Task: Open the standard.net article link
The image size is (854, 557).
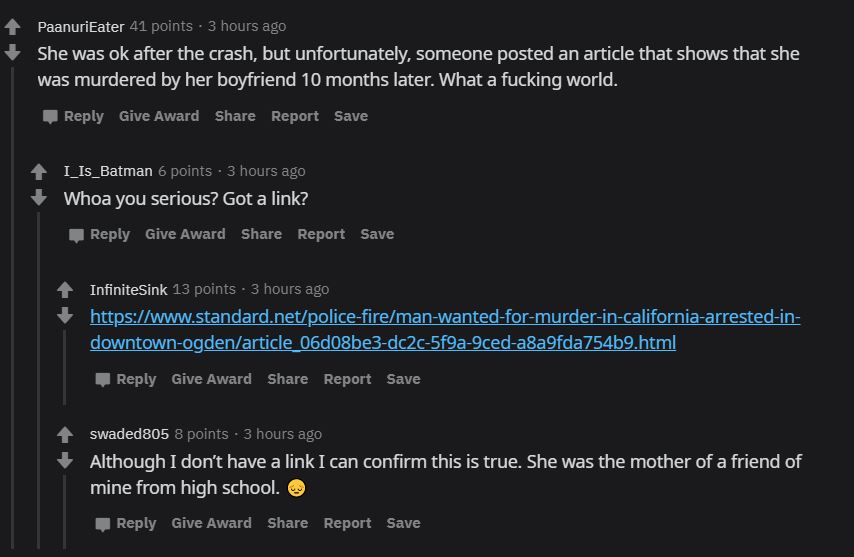Action: [x=445, y=329]
